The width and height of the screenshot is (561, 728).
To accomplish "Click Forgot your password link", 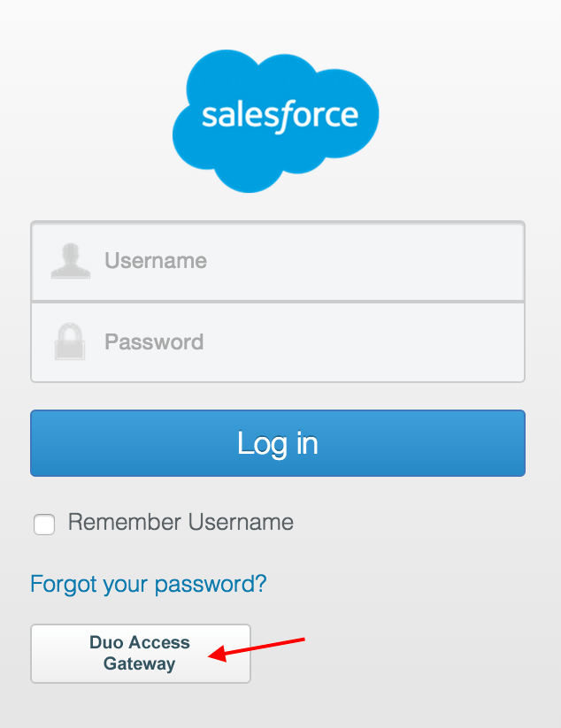I will pyautogui.click(x=147, y=584).
